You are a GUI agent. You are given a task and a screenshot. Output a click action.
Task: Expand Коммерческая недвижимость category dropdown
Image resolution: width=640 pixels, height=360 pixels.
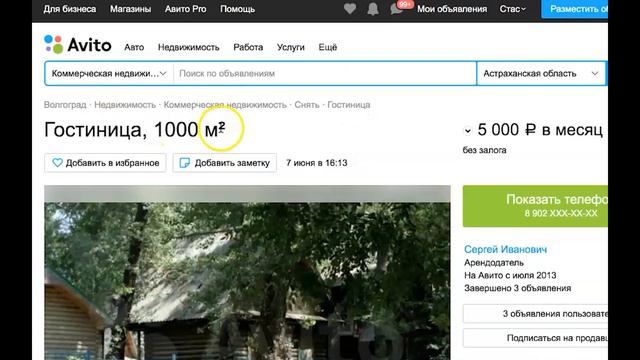[x=109, y=73]
